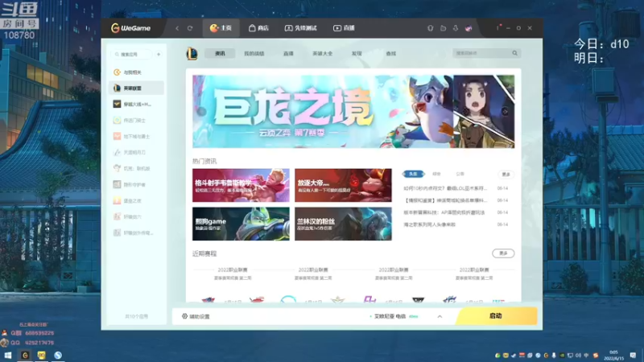Select the eighth game in sidebar list
The width and height of the screenshot is (644, 362).
(136, 185)
